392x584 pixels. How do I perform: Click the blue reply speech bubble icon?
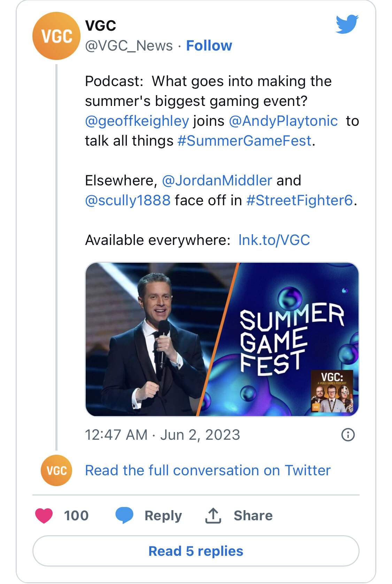coord(124,516)
